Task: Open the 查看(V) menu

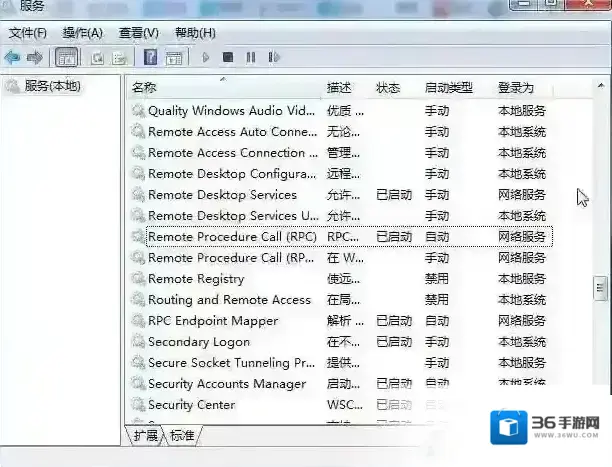Action: pyautogui.click(x=139, y=33)
